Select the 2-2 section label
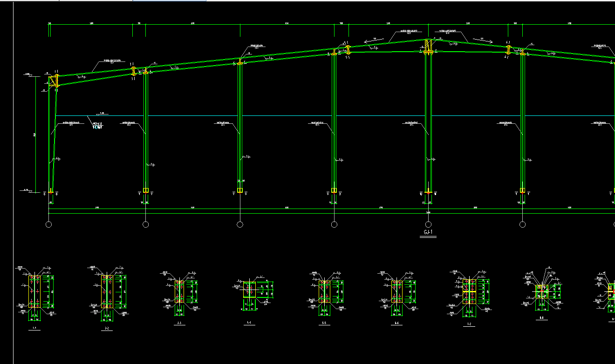The height and width of the screenshot is (364, 615). pos(107,328)
